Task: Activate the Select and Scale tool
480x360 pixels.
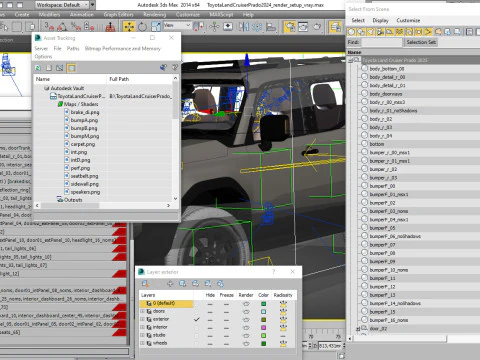Action: (156, 26)
